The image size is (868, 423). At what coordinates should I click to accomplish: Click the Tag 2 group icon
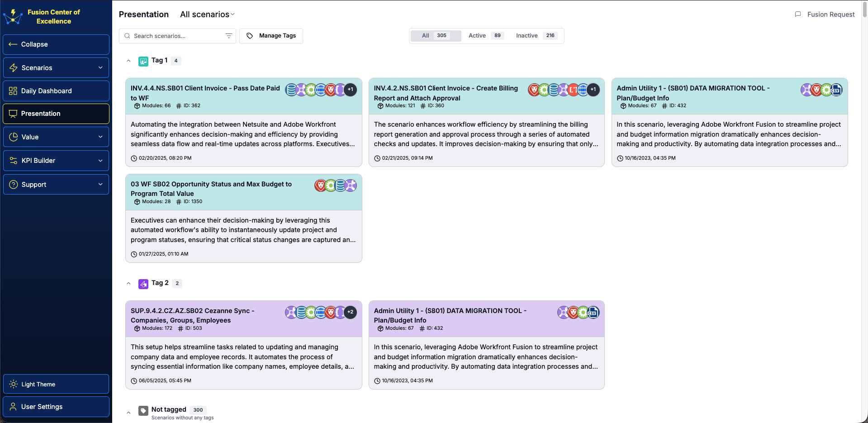point(143,284)
